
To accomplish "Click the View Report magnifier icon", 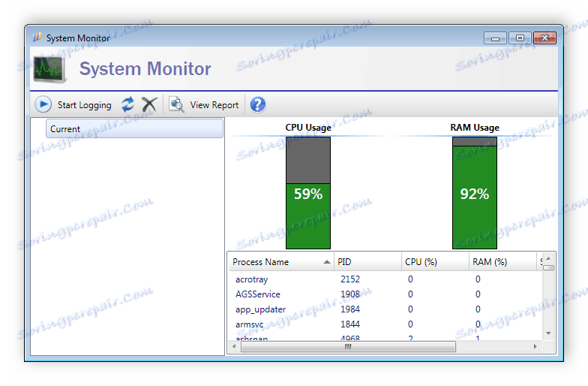I will click(x=176, y=105).
